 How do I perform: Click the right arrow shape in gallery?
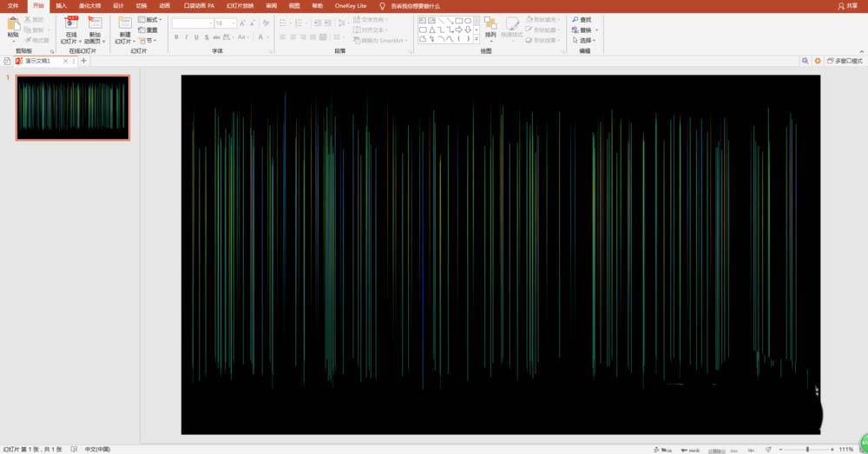[459, 30]
